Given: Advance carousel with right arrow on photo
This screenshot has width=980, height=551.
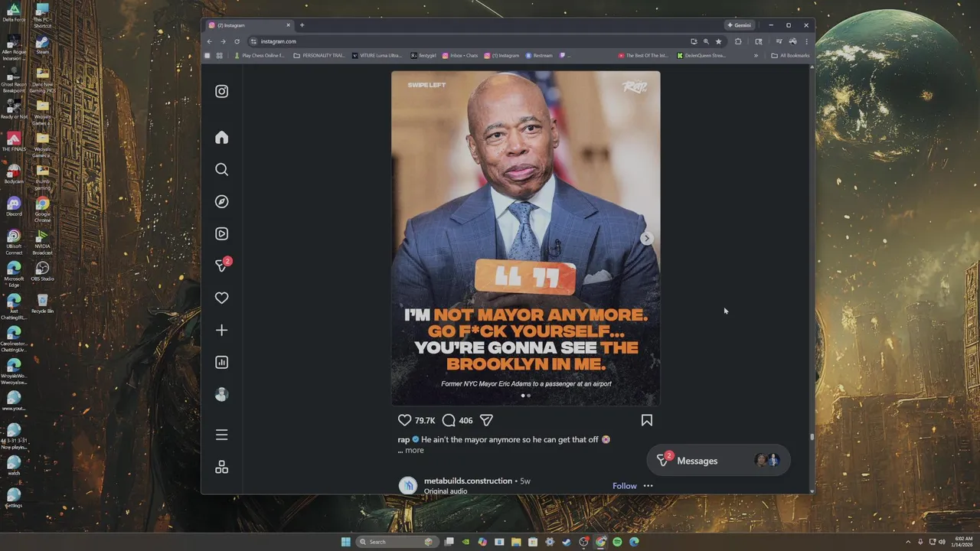Looking at the screenshot, I should (x=646, y=238).
